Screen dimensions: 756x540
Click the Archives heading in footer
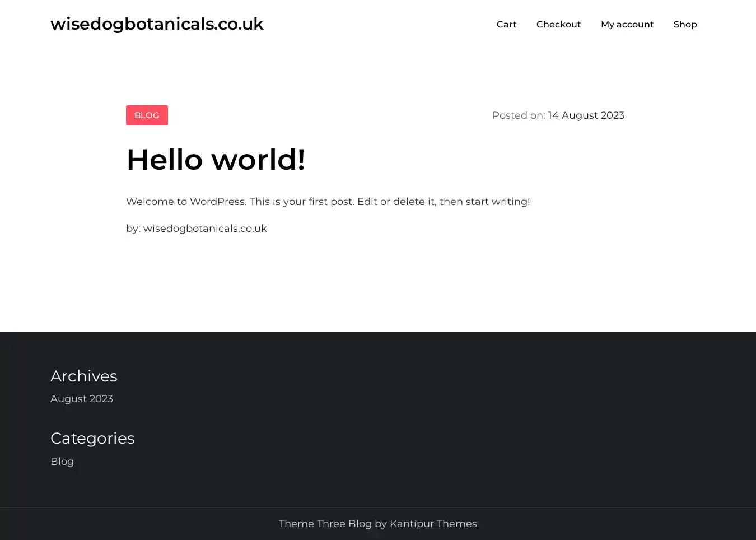(84, 376)
